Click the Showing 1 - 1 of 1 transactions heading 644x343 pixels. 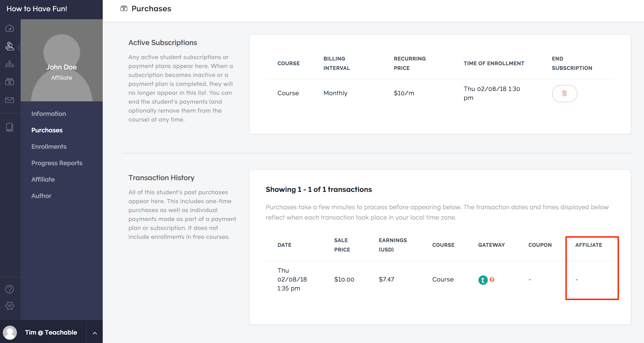319,189
